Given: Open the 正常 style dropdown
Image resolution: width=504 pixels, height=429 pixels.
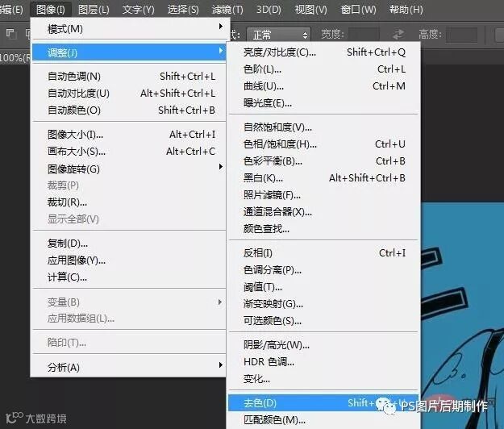Looking at the screenshot, I should (278, 35).
